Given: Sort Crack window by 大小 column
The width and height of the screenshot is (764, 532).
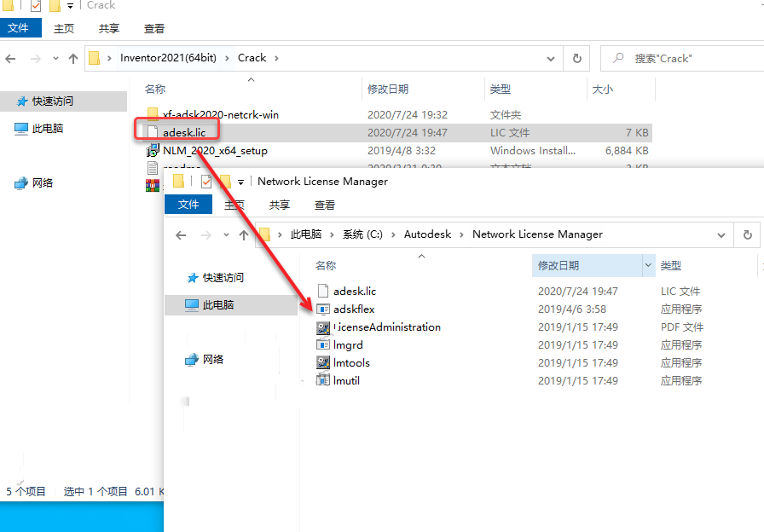Looking at the screenshot, I should pyautogui.click(x=602, y=90).
